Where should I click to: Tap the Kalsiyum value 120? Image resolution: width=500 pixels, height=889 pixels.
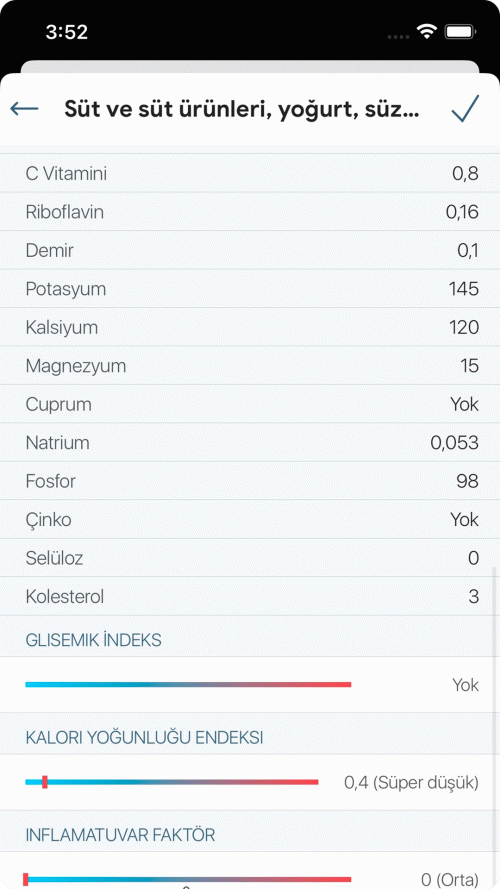click(x=464, y=328)
